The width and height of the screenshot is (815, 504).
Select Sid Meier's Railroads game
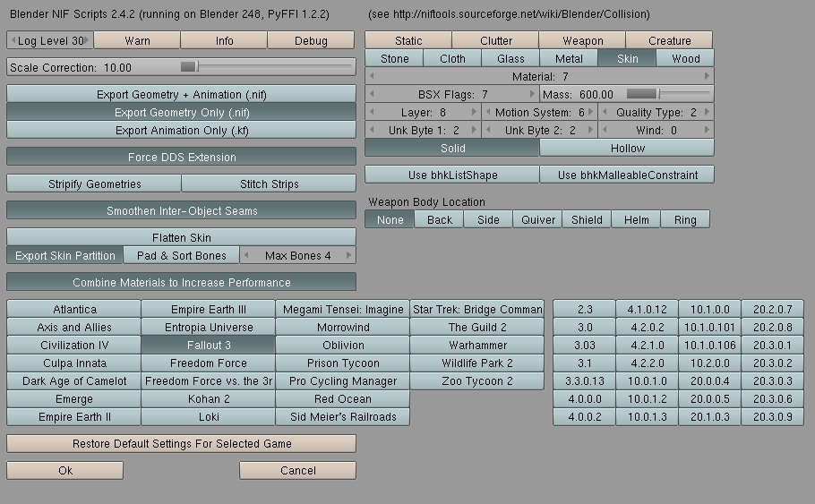[342, 416]
